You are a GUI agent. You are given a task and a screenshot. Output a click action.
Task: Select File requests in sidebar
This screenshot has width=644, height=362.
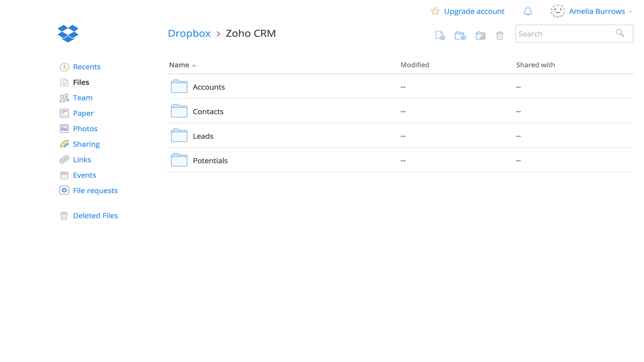(95, 191)
